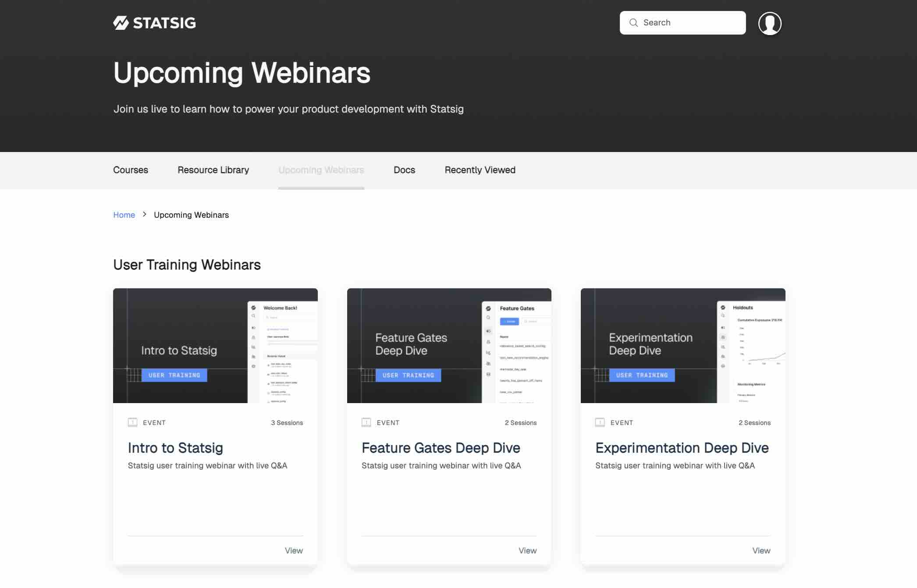Viewport: 917px width, 588px height.
Task: Click View on Feature Gates Deep Dive card
Action: pos(527,550)
